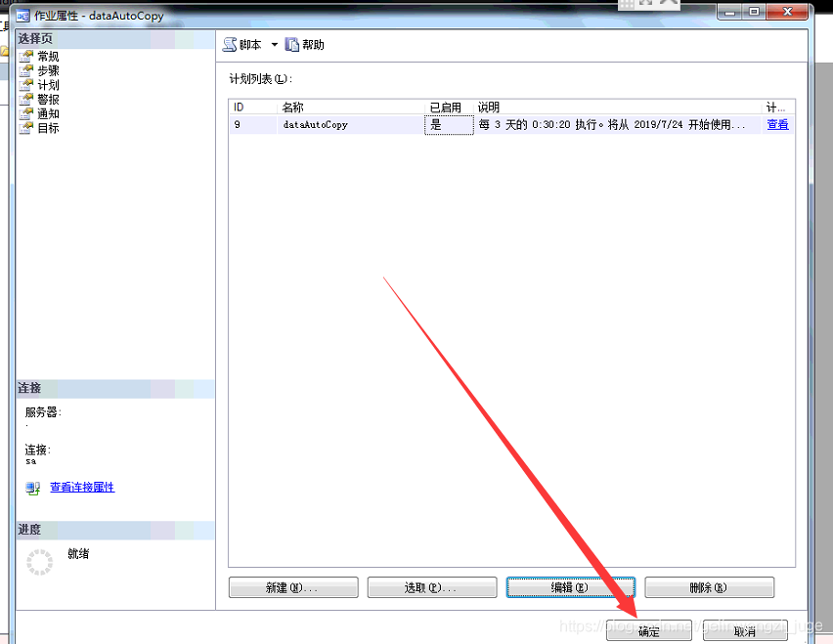
Task: Select the 警报 page label
Action: click(48, 100)
